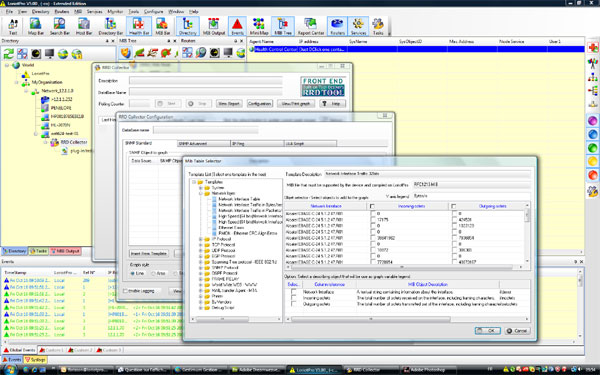Screen dimensions: 600x375
Task: Check the Incoming octets column header checkbox
Action: coord(372,206)
